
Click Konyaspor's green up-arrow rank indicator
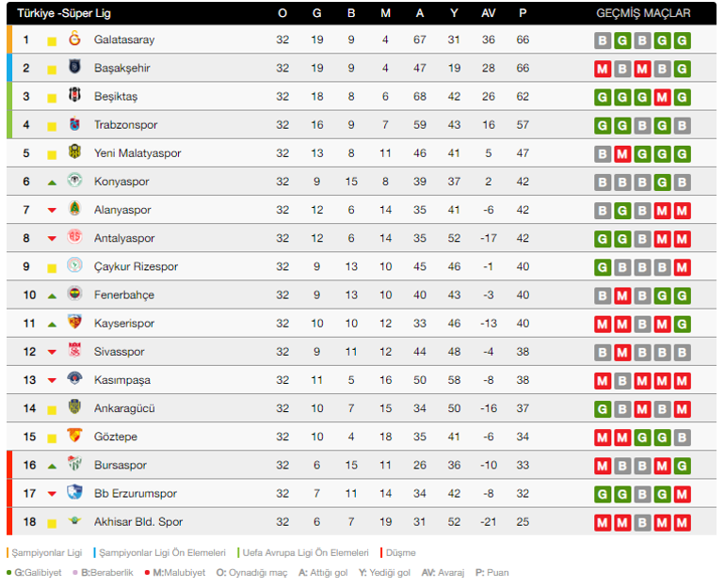click(53, 183)
